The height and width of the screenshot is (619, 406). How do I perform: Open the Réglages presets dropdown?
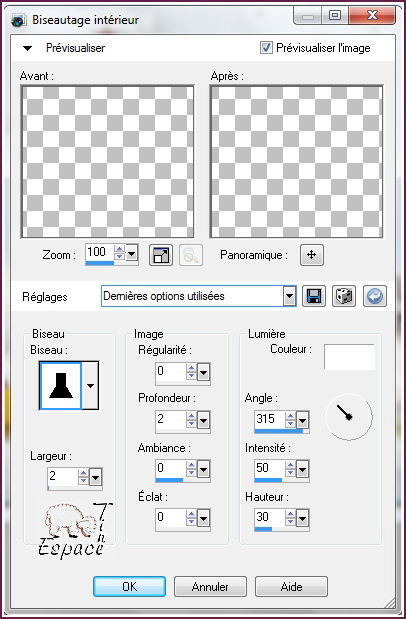click(289, 296)
